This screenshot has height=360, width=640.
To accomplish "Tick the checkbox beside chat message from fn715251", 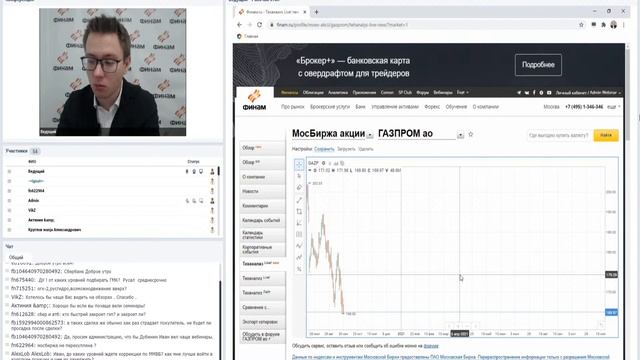I will [x=7, y=288].
